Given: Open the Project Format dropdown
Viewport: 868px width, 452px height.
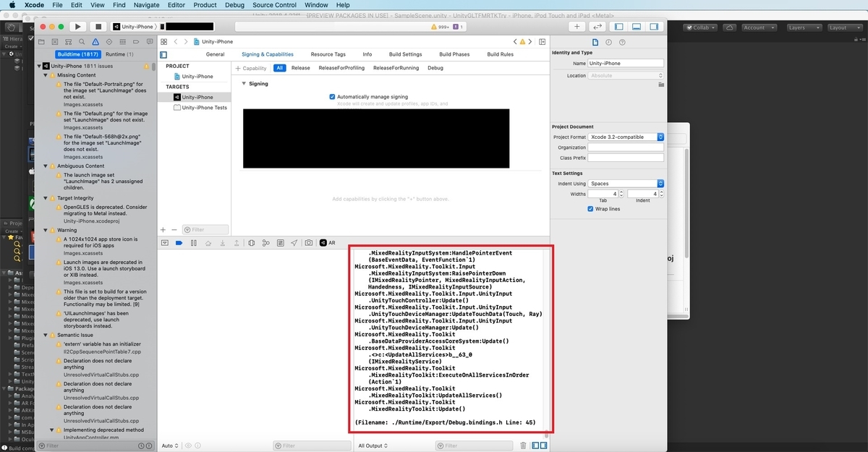Looking at the screenshot, I should (x=626, y=137).
